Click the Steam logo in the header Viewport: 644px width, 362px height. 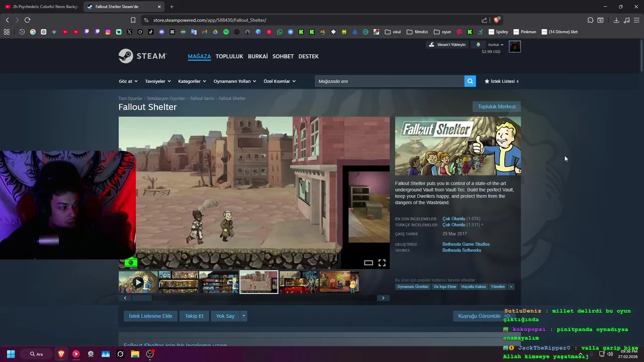tap(142, 56)
